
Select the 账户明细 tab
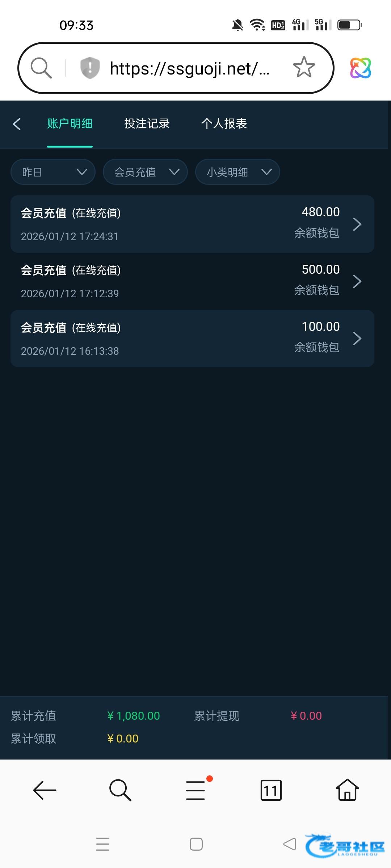[70, 124]
